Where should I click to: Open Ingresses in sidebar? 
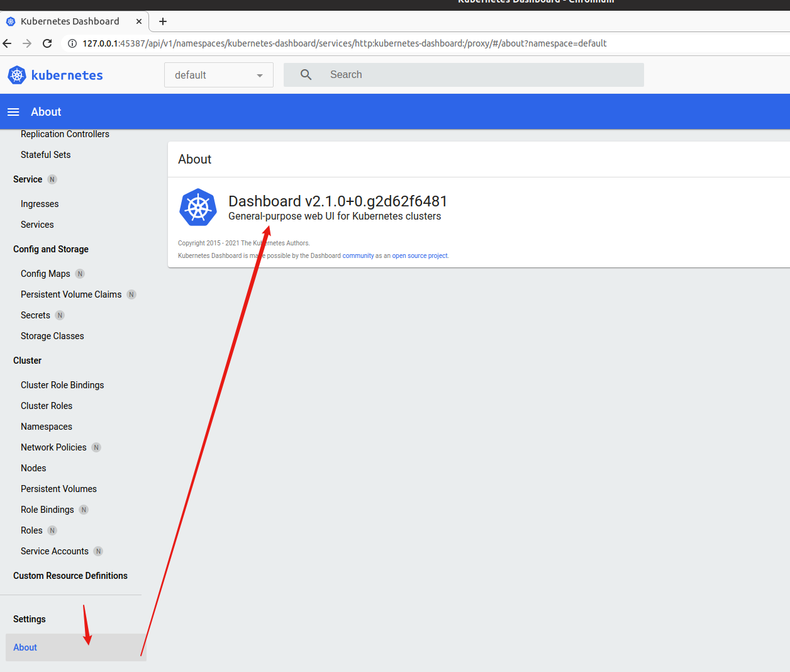[40, 204]
